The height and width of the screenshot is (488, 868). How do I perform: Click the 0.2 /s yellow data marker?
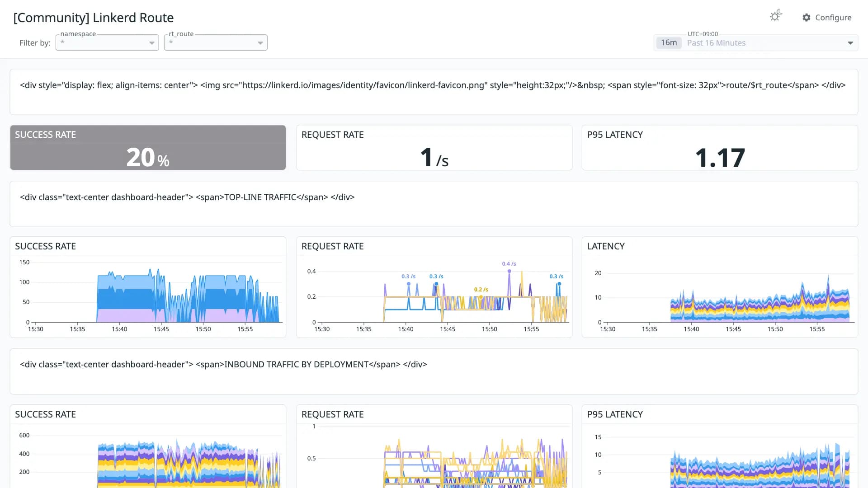coord(481,297)
